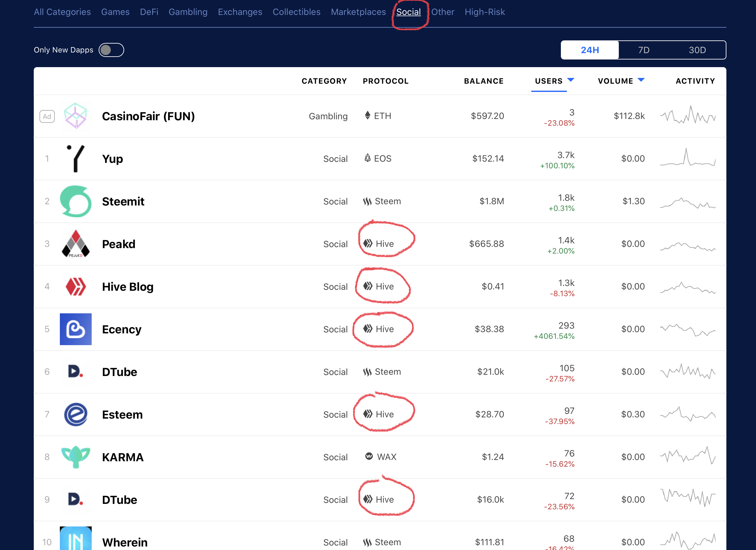This screenshot has width=756, height=550.
Task: Click the Hive Blog red logo
Action: click(76, 287)
